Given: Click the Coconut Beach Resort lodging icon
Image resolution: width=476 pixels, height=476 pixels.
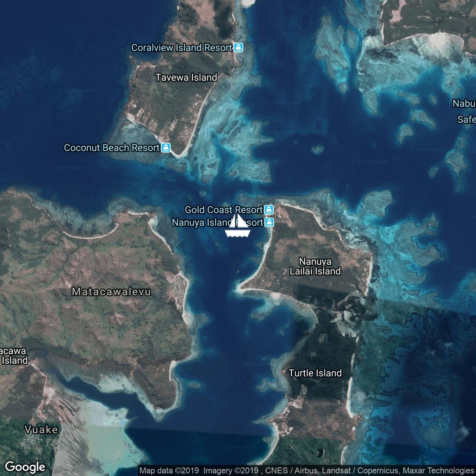Looking at the screenshot, I should pyautogui.click(x=166, y=148).
